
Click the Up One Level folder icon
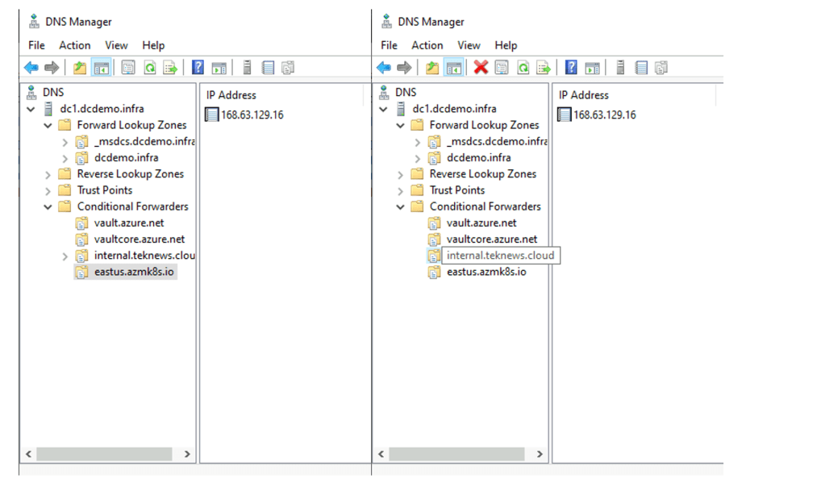click(79, 67)
